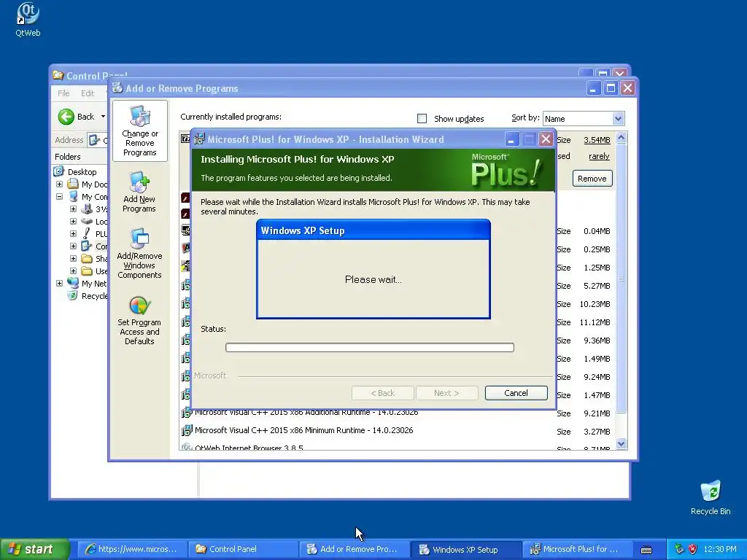Viewport: 747px width, 560px height.
Task: Click the address bar in Control Panel window
Action: 98,140
